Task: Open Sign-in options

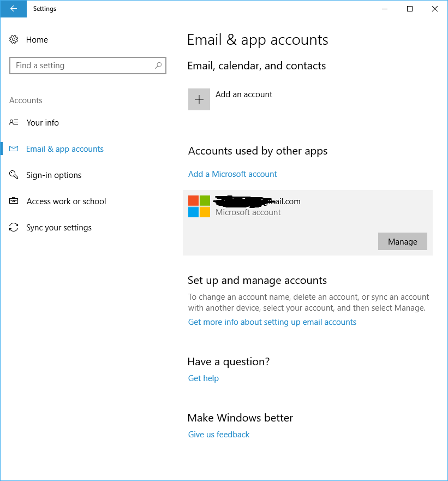Action: click(x=53, y=175)
